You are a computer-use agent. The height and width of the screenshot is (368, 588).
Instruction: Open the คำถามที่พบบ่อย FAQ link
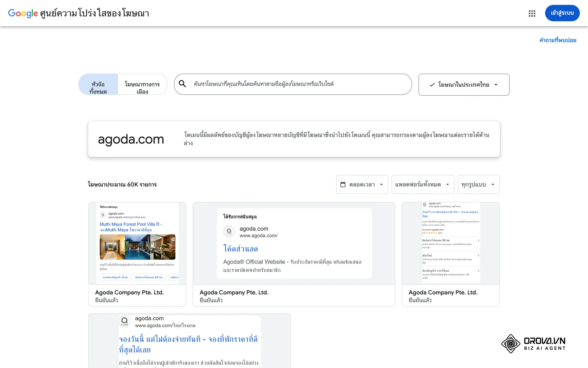coord(557,40)
